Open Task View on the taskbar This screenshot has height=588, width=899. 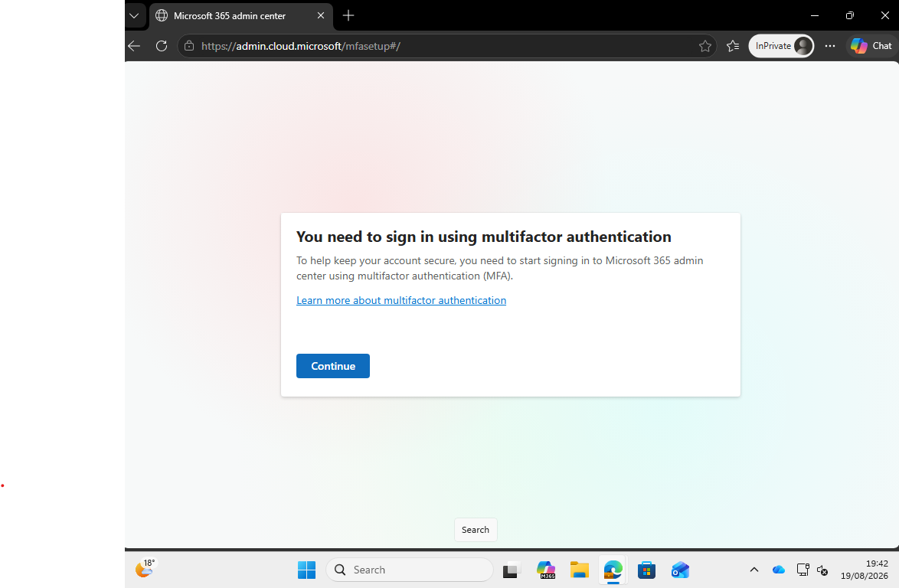(510, 570)
